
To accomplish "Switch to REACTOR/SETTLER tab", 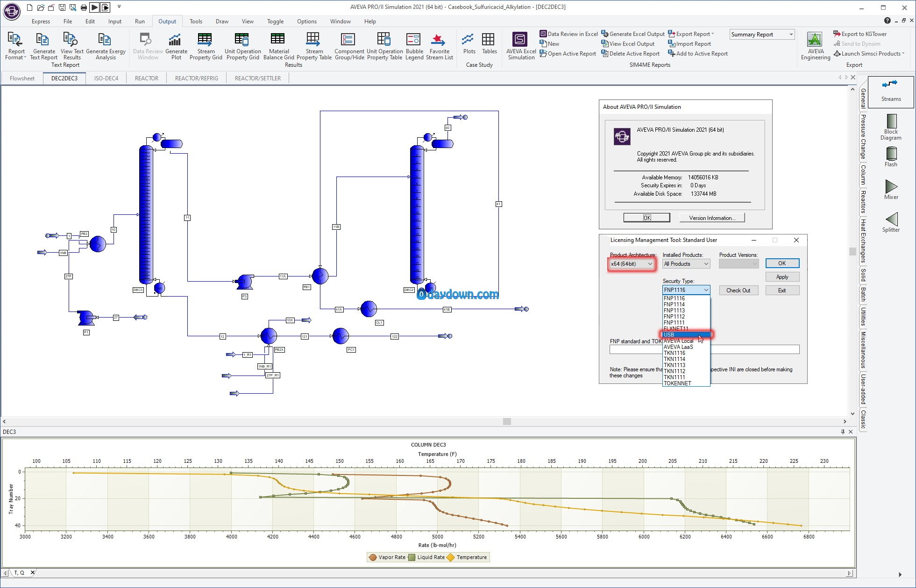I will [x=257, y=78].
